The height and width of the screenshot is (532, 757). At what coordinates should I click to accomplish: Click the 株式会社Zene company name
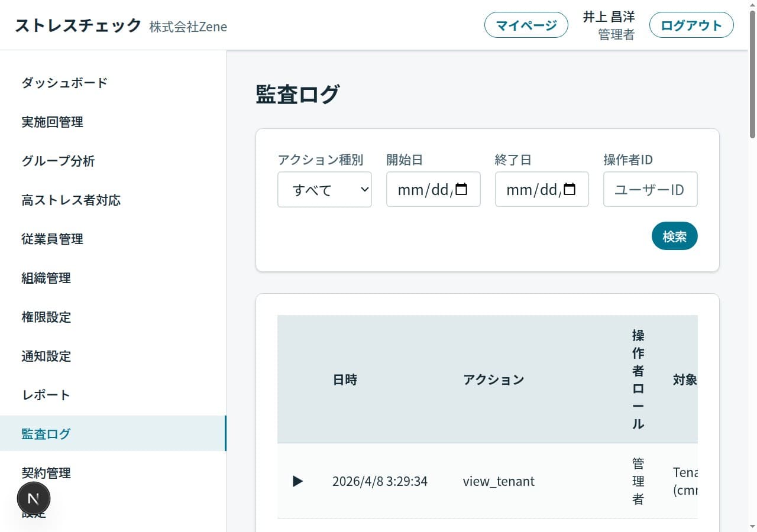click(188, 27)
